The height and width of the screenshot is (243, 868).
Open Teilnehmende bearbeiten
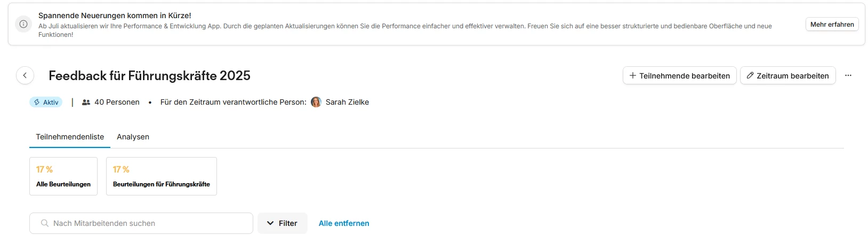[679, 76]
